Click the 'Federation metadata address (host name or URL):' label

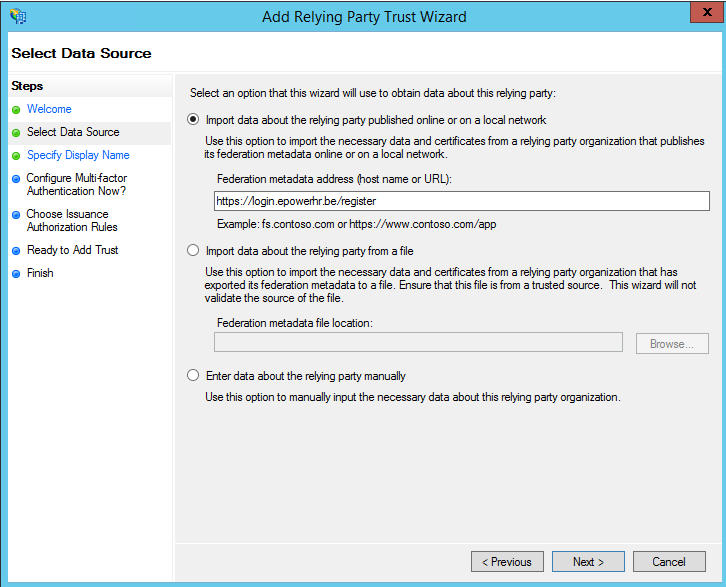click(x=334, y=179)
